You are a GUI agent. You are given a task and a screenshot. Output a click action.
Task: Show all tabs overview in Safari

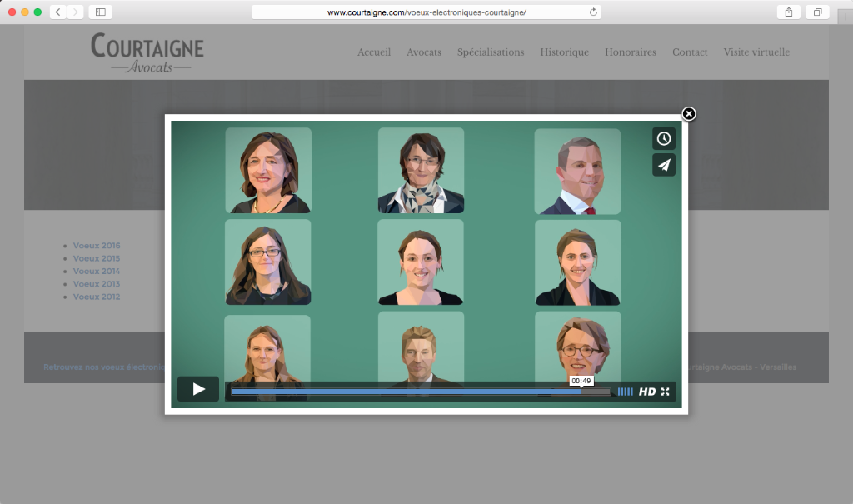click(x=817, y=12)
